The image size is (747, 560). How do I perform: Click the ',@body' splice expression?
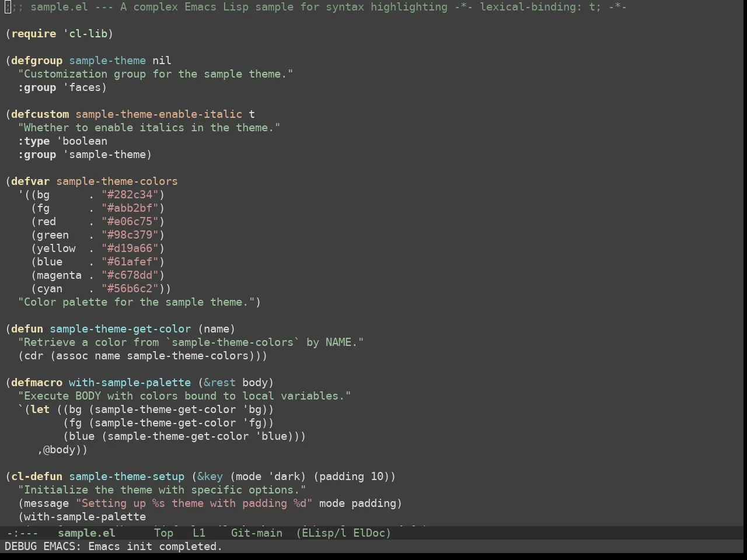59,450
